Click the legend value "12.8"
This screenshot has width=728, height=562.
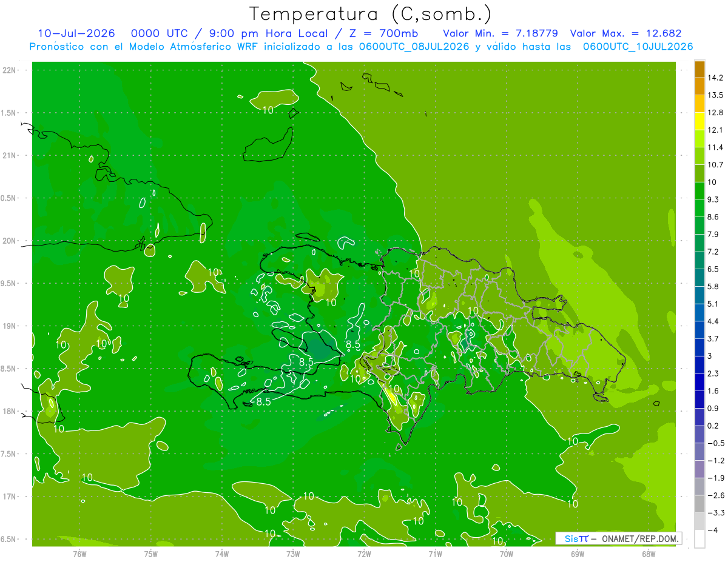click(715, 113)
